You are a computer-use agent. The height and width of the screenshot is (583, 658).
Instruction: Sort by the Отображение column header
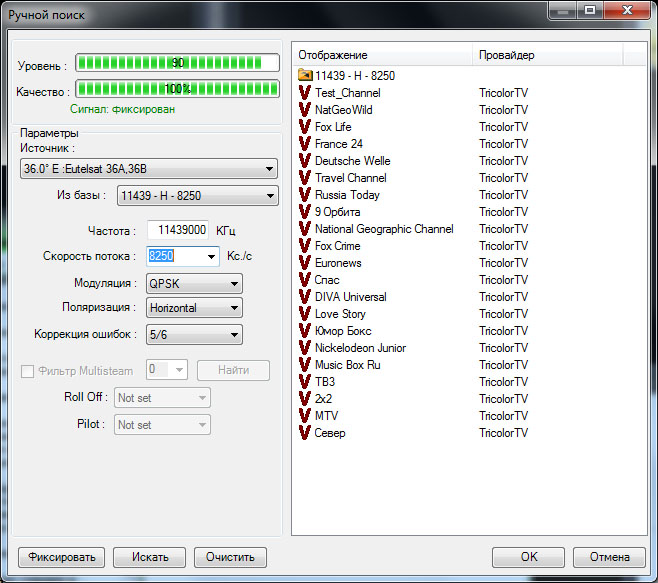pyautogui.click(x=383, y=55)
